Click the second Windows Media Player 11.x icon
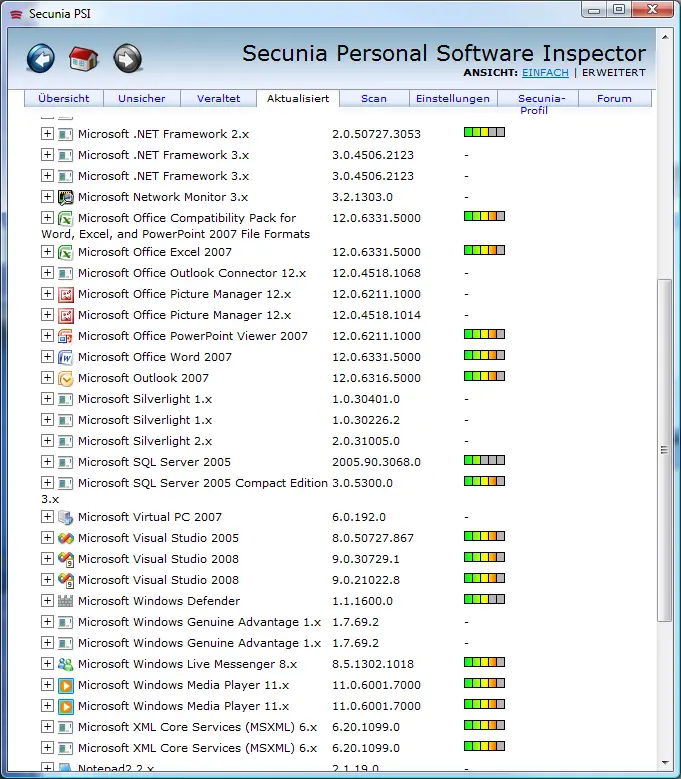This screenshot has height=779, width=681. [66, 706]
